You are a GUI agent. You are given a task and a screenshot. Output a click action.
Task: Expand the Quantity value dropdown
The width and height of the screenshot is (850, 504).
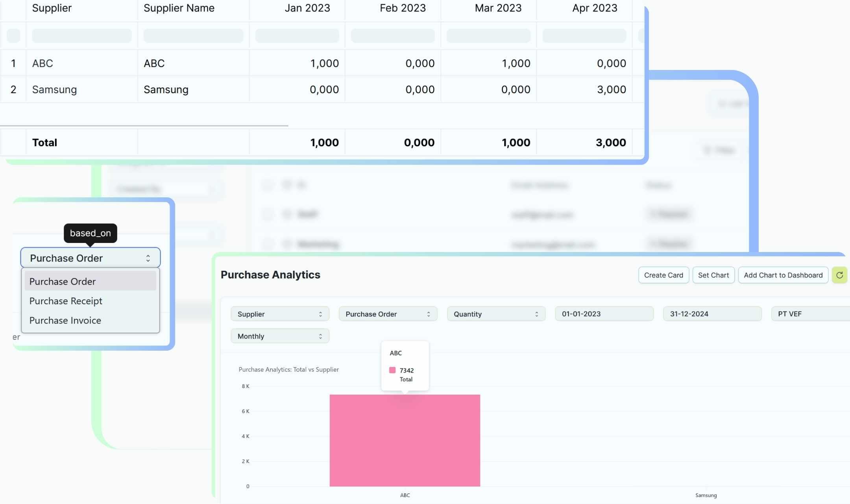coord(496,314)
